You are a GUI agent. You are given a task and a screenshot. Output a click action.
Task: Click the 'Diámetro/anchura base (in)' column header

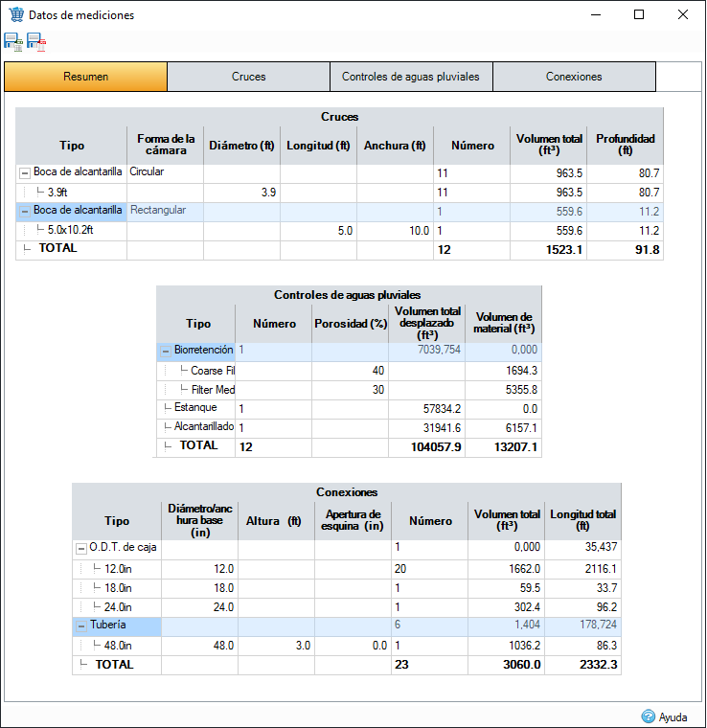coord(200,520)
